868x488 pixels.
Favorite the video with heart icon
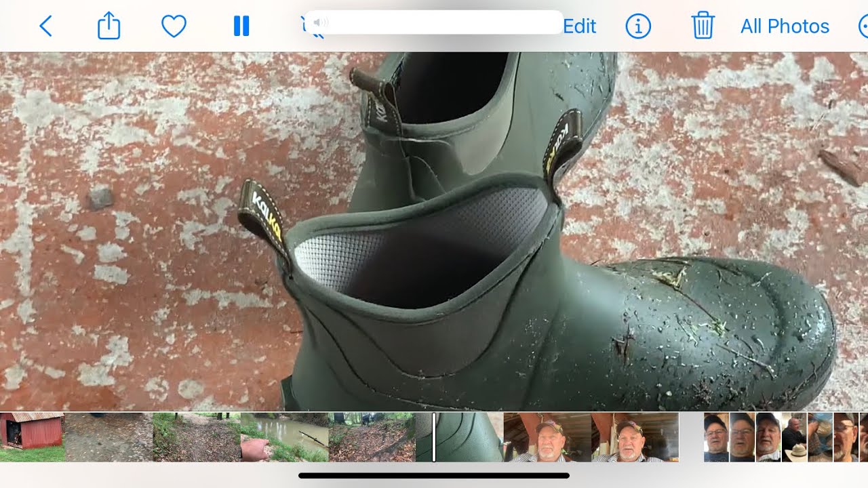(174, 26)
